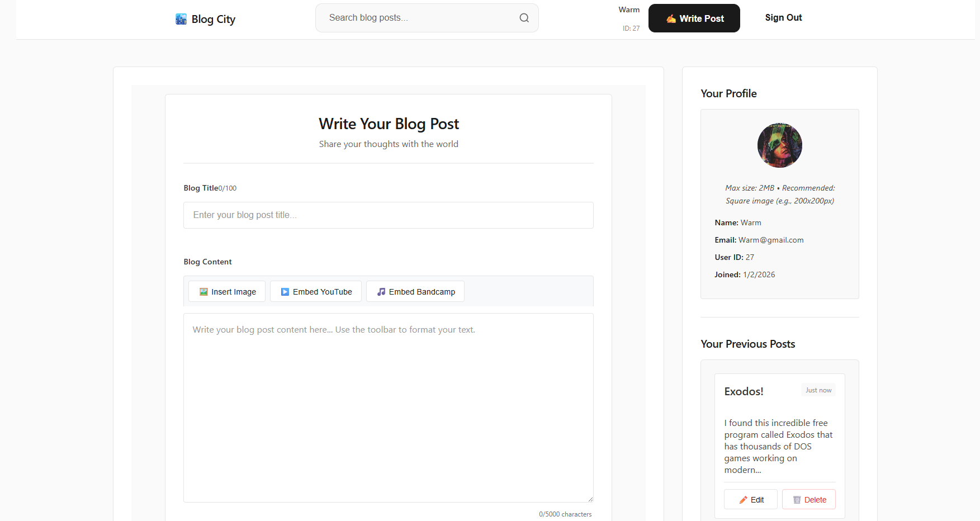Image resolution: width=980 pixels, height=521 pixels.
Task: Open the Write Post page
Action: [x=694, y=18]
